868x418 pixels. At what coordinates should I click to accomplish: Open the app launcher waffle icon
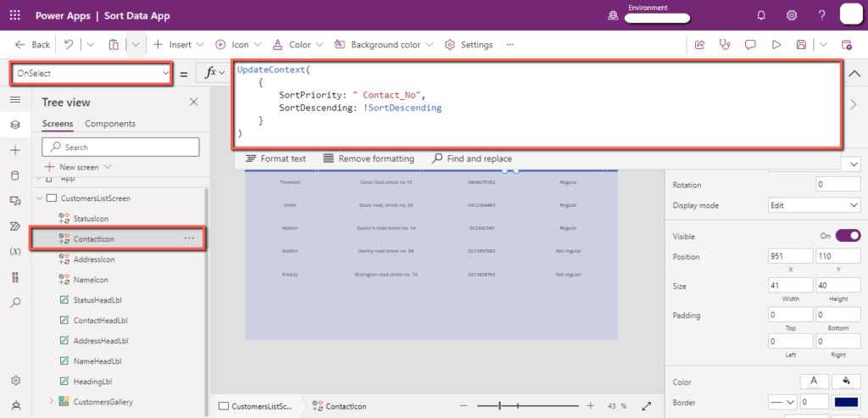point(15,15)
